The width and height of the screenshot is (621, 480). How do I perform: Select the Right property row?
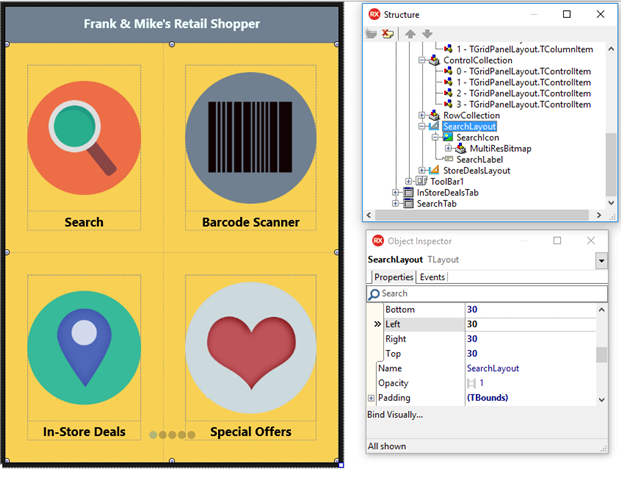[x=490, y=339]
